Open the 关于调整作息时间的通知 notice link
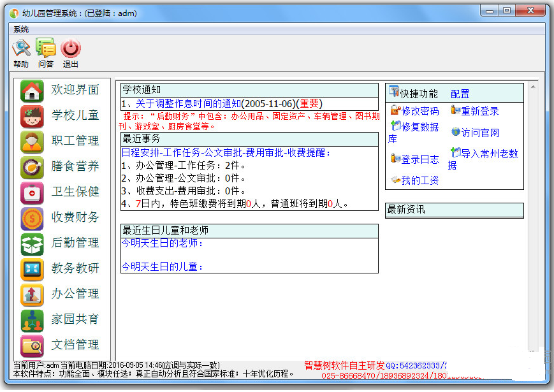This screenshot has height=392, width=554. coord(188,104)
